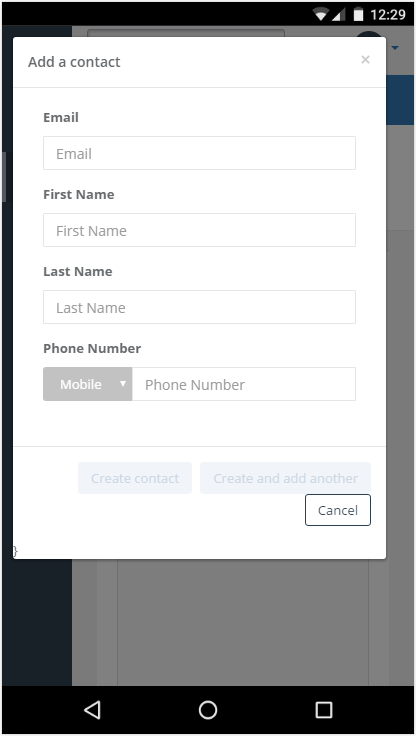
Task: Focus the First Name input field
Action: (x=200, y=230)
